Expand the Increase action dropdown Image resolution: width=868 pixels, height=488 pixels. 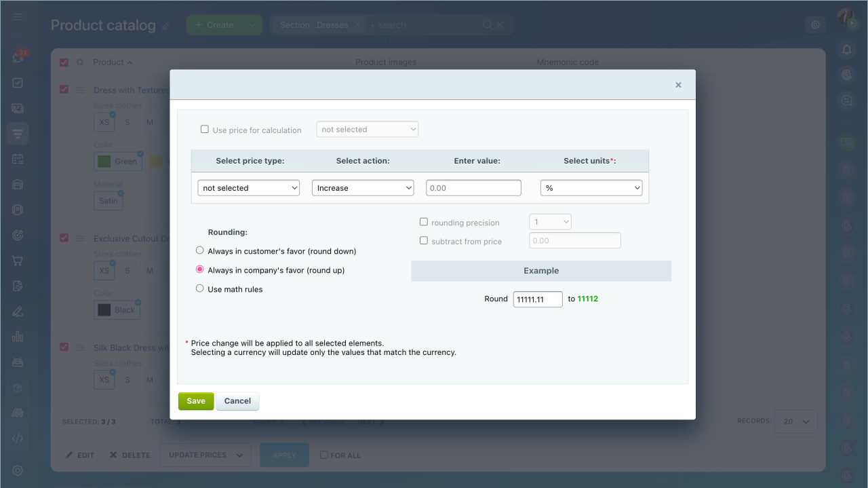point(363,188)
